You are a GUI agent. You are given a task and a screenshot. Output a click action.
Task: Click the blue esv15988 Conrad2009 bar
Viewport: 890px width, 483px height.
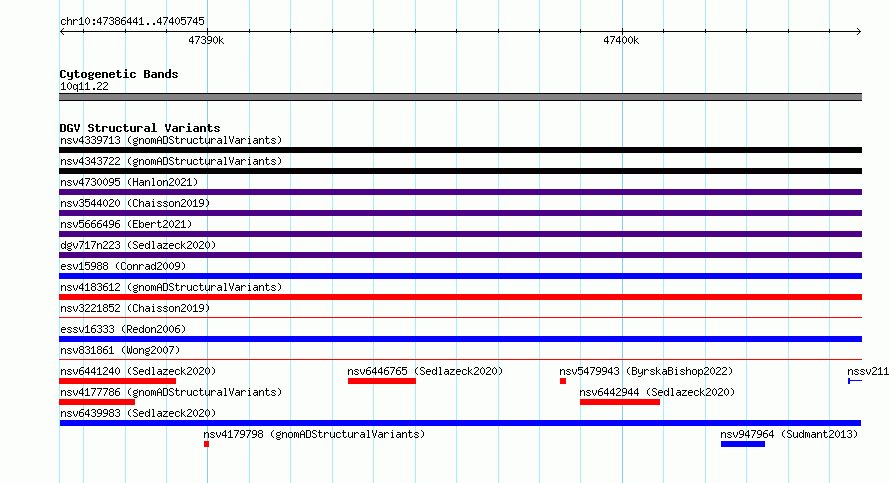(x=460, y=276)
